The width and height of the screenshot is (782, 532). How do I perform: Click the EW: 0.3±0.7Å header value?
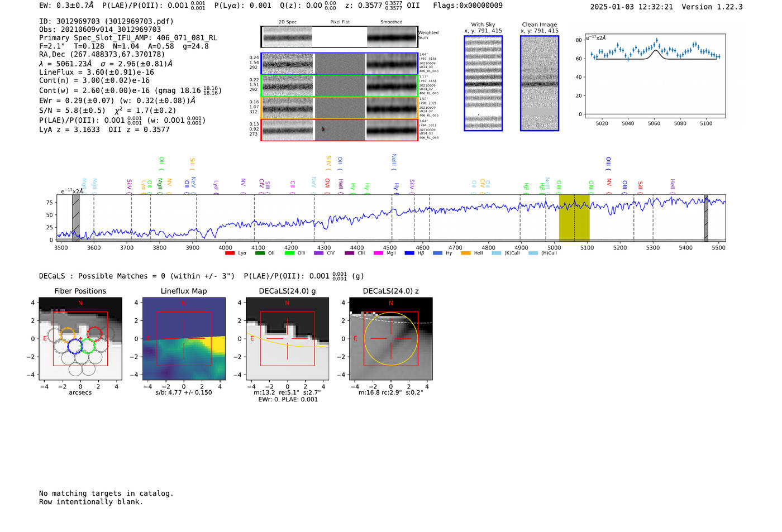pyautogui.click(x=66, y=6)
